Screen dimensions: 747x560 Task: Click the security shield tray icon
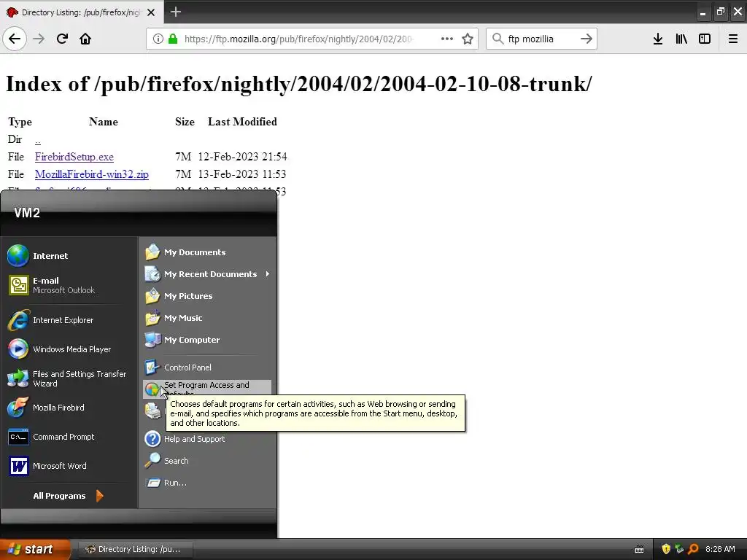tap(666, 549)
